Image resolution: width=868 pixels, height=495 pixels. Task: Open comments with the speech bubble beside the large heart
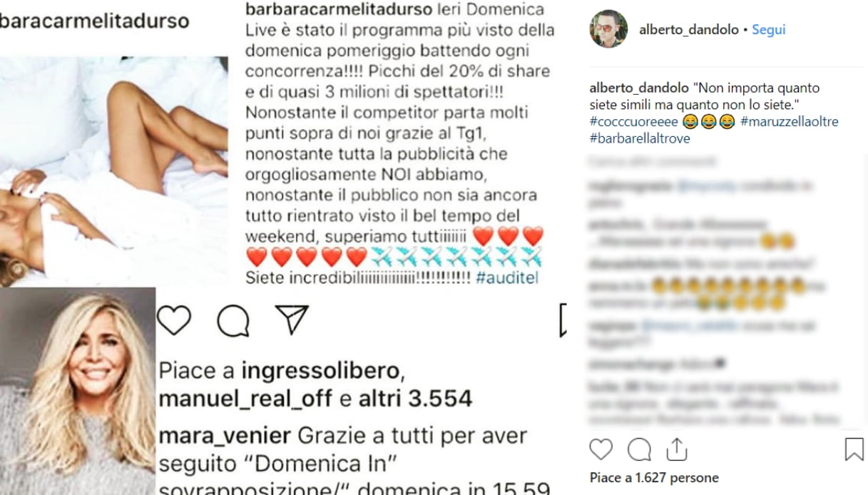[233, 321]
